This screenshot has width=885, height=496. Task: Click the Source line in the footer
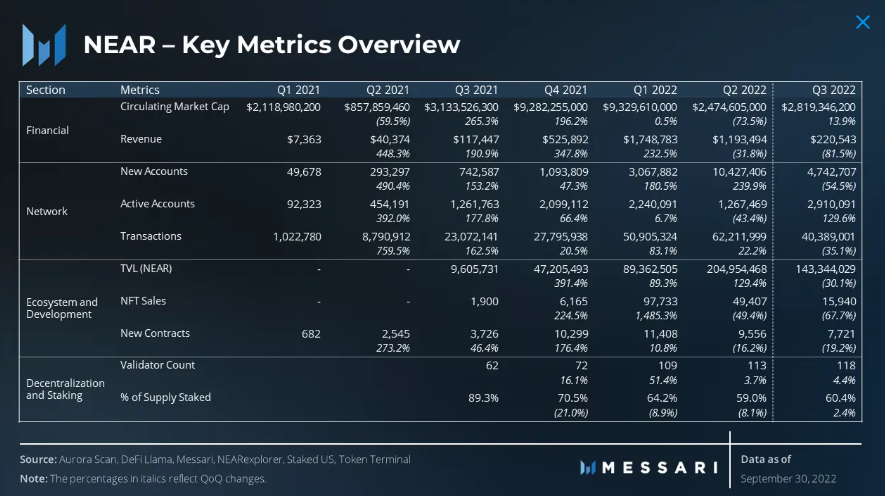coord(215,459)
